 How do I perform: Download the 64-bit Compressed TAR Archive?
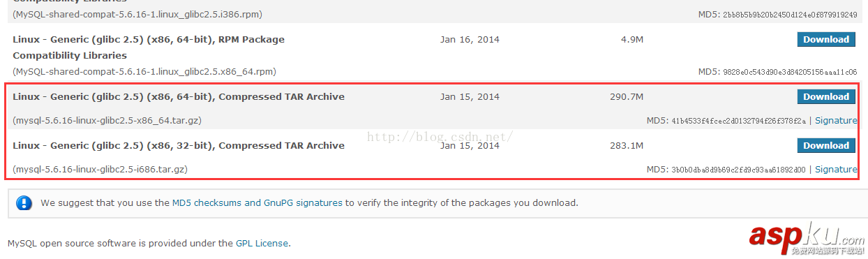coord(826,97)
